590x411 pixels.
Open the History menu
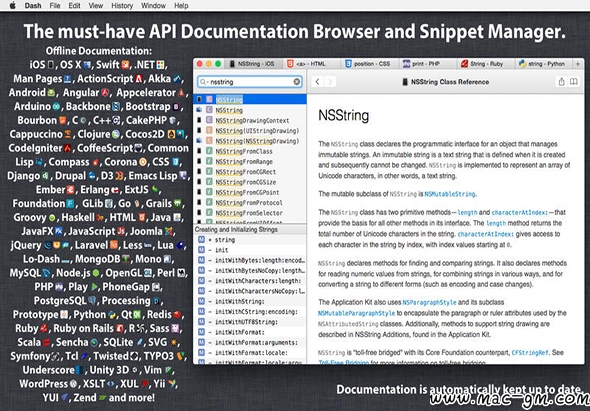122,6
